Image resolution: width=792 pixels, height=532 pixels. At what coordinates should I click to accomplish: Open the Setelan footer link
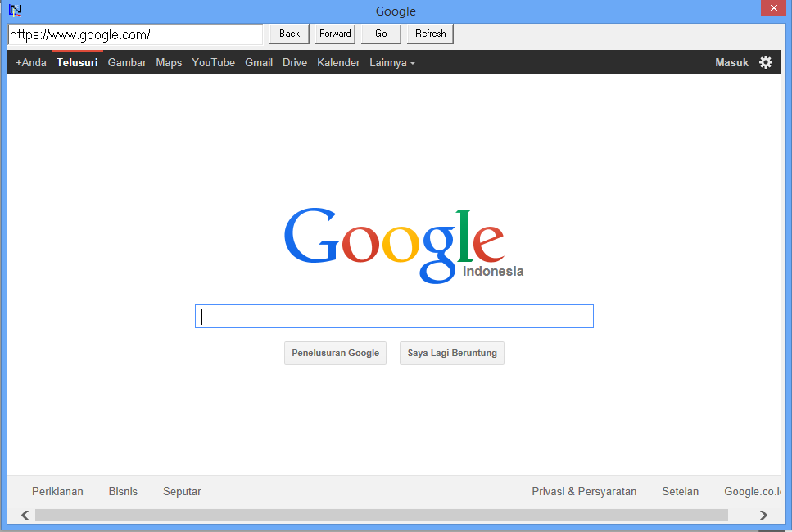tap(681, 492)
